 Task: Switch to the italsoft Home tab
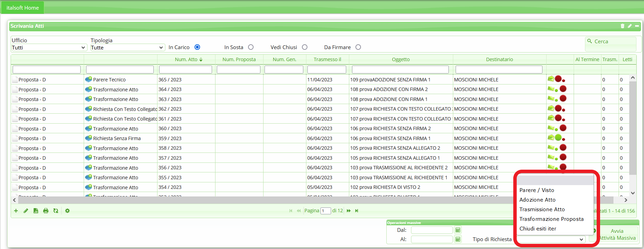23,8
